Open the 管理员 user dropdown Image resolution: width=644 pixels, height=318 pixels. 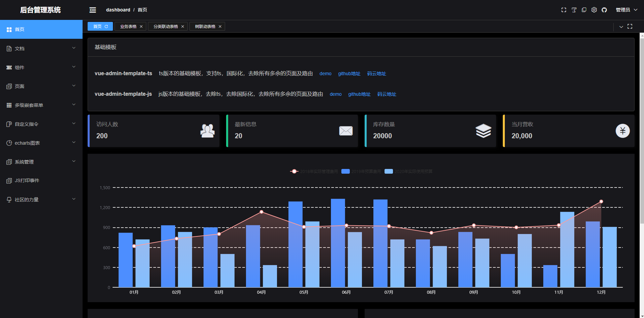click(626, 10)
